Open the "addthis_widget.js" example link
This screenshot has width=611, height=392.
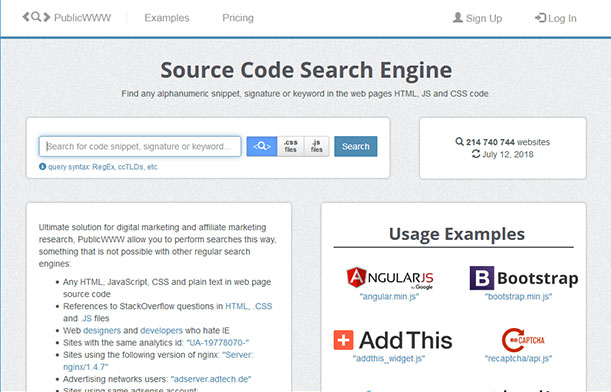click(389, 358)
